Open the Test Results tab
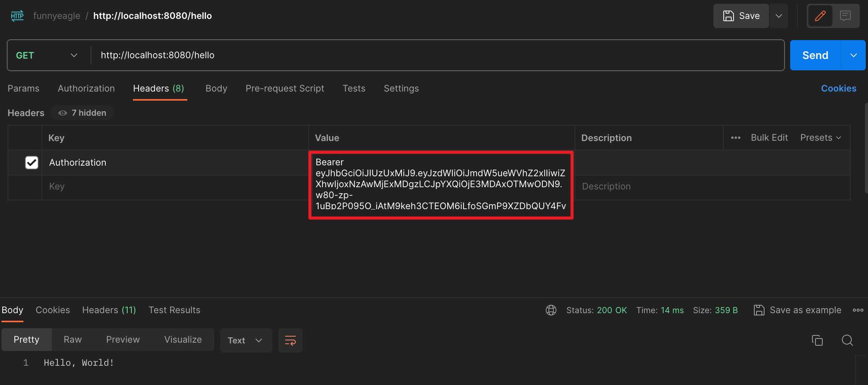 [174, 310]
